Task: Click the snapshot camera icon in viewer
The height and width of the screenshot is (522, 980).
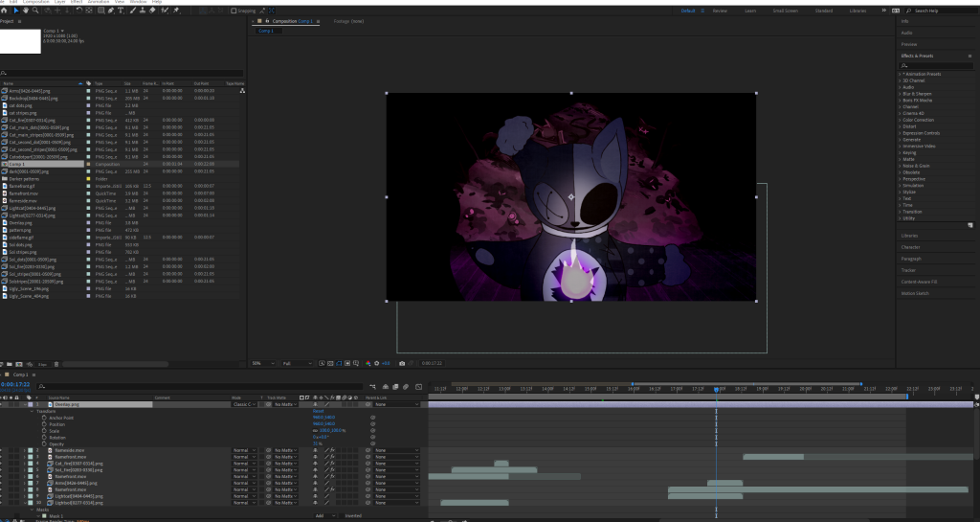Action: (x=402, y=363)
